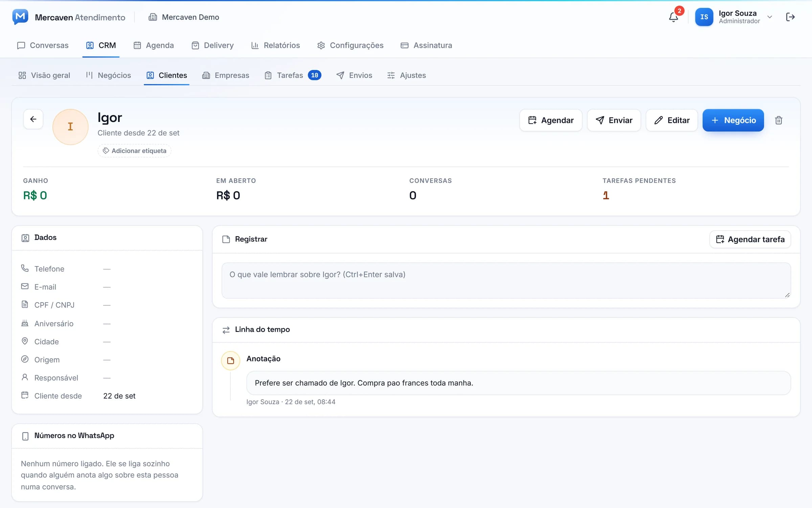Focus the note text area about Igor
The image size is (812, 508).
point(506,280)
